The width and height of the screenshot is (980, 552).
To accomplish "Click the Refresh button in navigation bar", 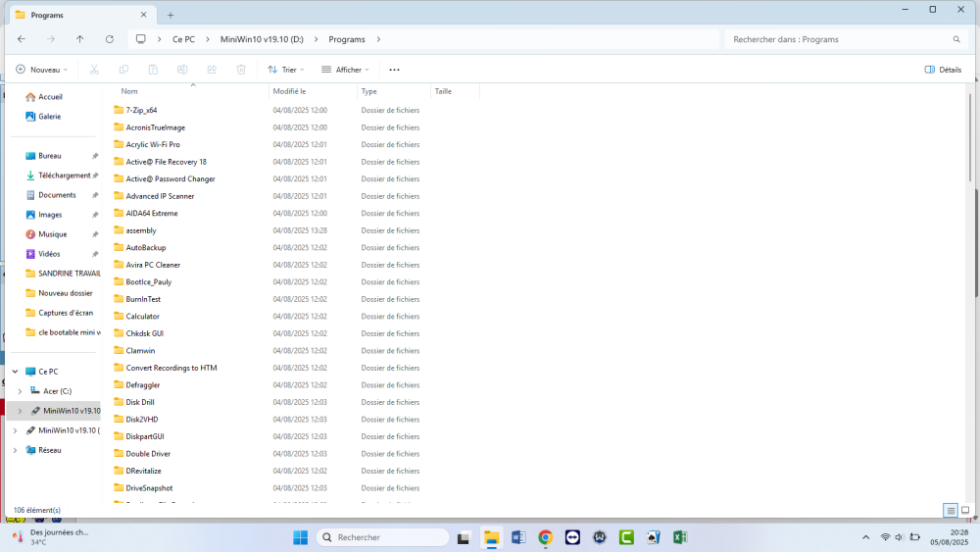I will pyautogui.click(x=109, y=39).
